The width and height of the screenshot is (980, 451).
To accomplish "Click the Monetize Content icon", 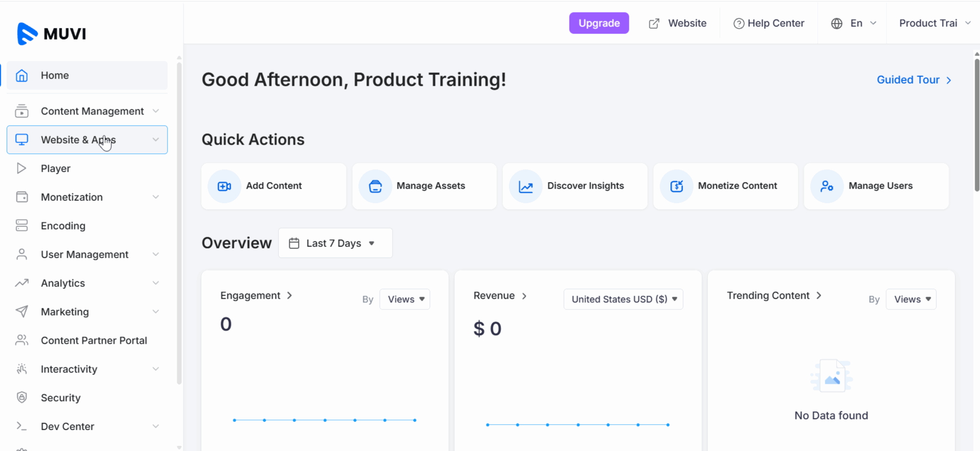I will [x=677, y=186].
